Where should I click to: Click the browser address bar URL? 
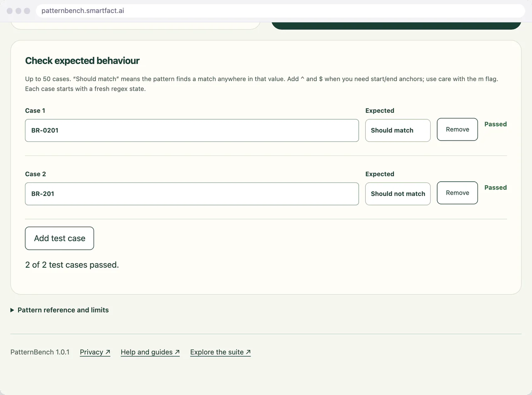coord(83,11)
